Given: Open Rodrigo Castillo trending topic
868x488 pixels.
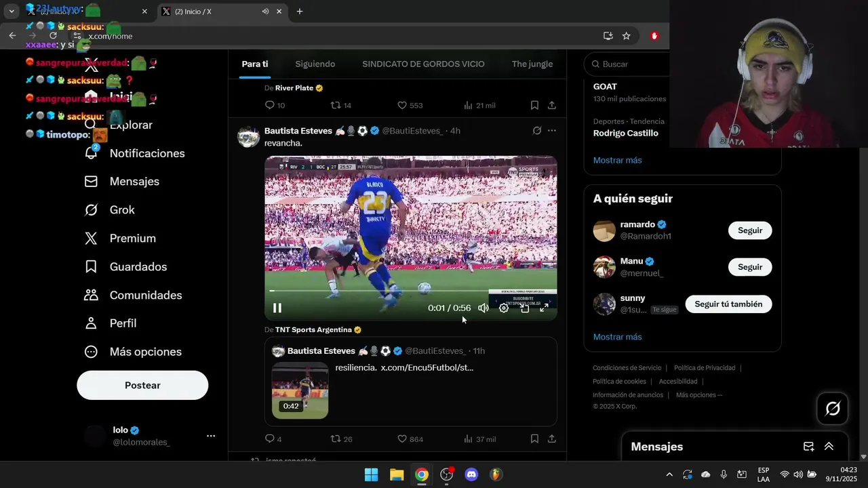Looking at the screenshot, I should pyautogui.click(x=626, y=133).
